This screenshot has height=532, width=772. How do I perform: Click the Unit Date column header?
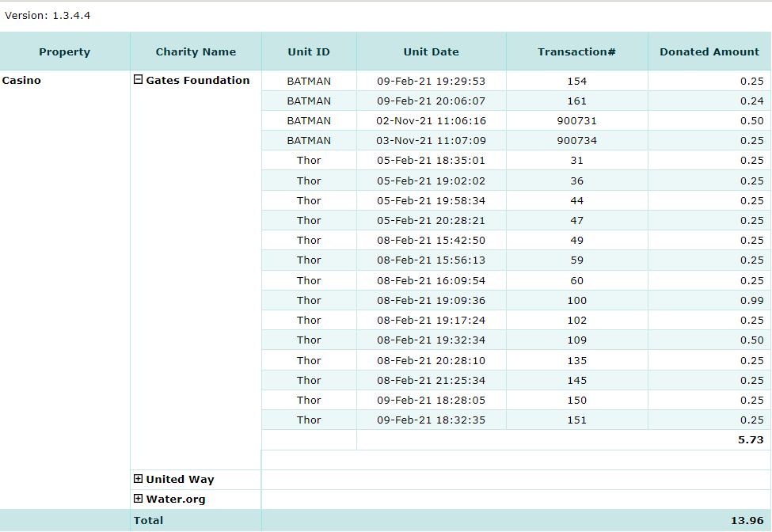431,52
